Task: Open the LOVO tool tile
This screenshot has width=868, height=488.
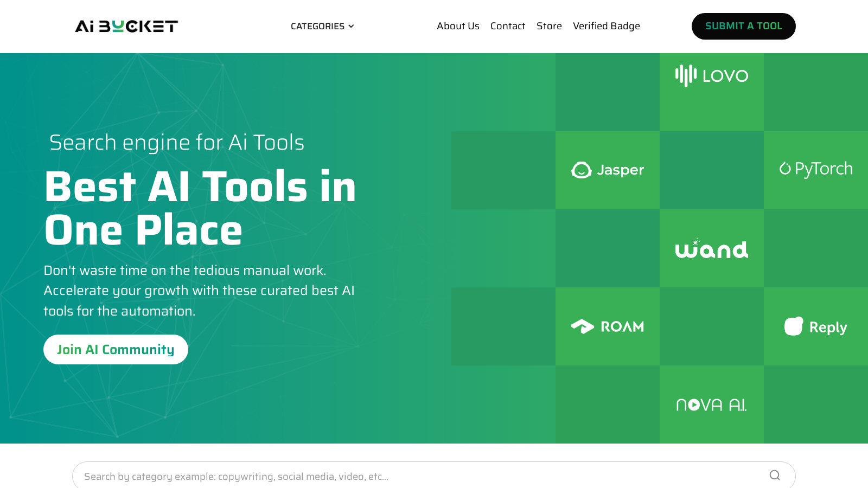Action: pos(712,92)
